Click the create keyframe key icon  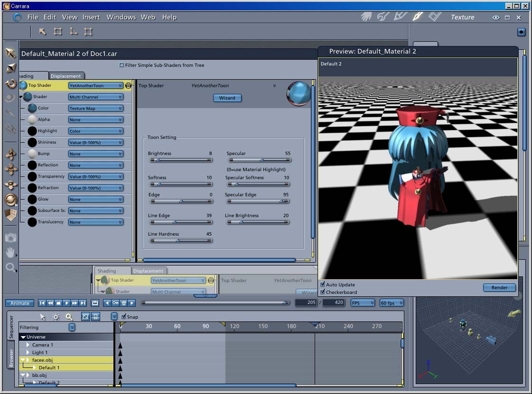coord(115,303)
